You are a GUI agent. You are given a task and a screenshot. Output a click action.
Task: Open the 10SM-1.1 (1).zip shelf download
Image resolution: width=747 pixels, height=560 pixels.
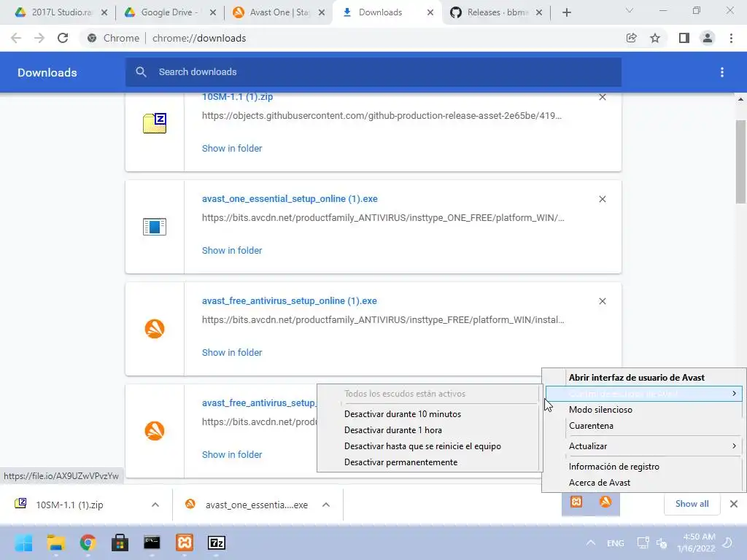(69, 505)
